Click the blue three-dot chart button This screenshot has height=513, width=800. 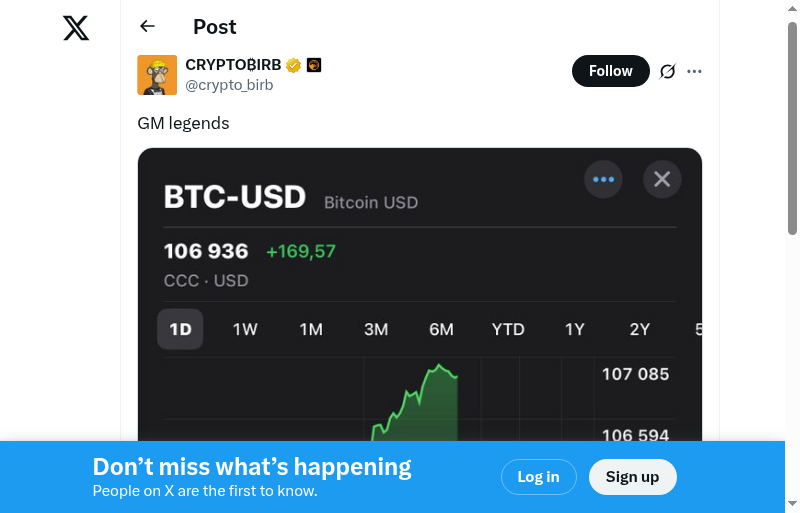pyautogui.click(x=603, y=180)
